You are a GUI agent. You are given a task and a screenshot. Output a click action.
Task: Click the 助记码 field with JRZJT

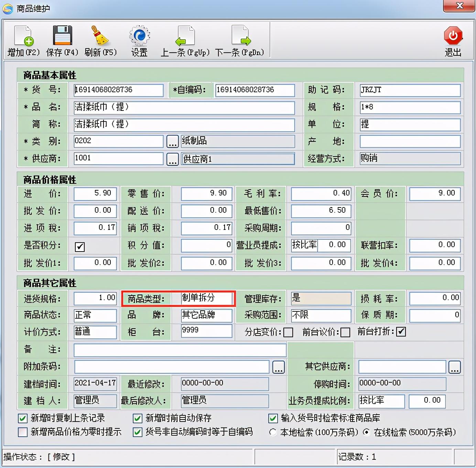[x=410, y=90]
